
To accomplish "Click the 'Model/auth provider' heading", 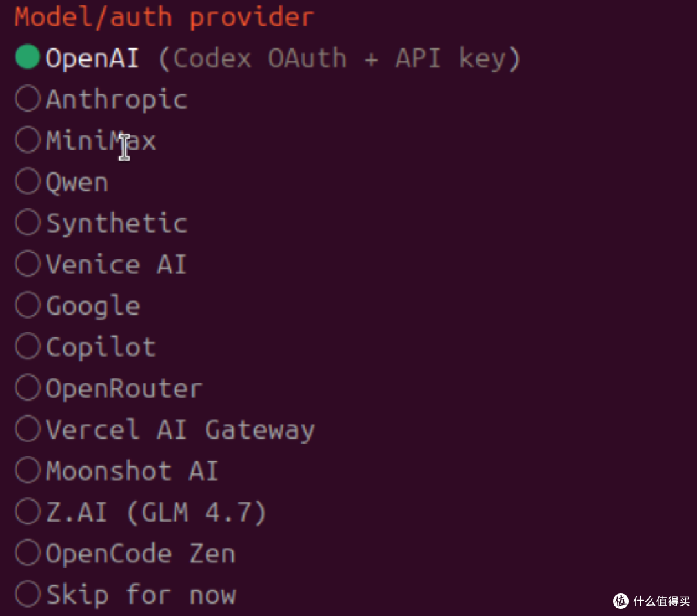I will click(x=164, y=17).
